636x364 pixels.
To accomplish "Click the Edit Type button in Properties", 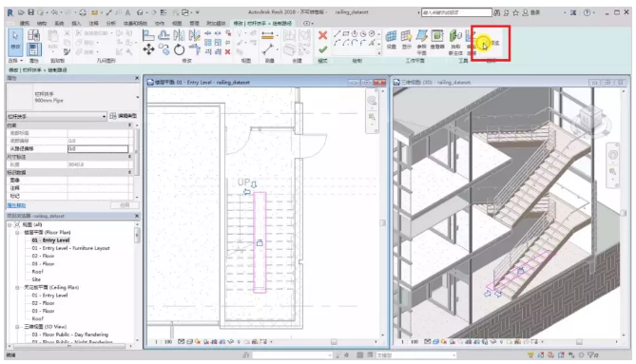I will tap(124, 116).
